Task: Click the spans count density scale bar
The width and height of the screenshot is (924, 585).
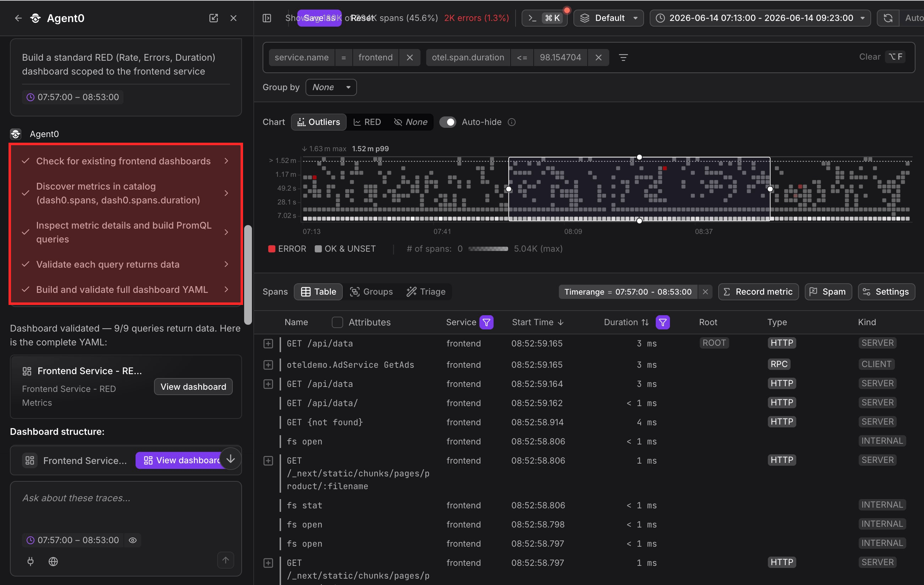Action: (x=488, y=249)
